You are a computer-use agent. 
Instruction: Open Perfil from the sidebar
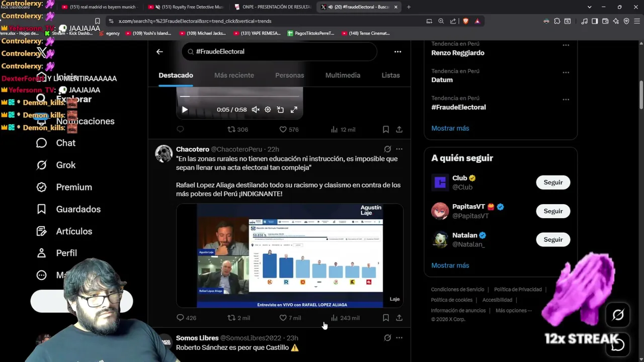[56, 253]
